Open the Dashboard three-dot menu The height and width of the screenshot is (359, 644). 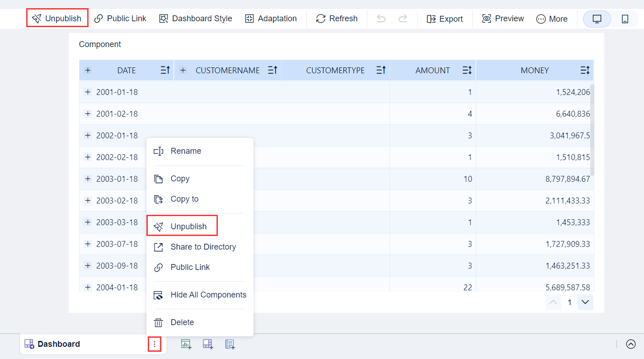[x=154, y=344]
